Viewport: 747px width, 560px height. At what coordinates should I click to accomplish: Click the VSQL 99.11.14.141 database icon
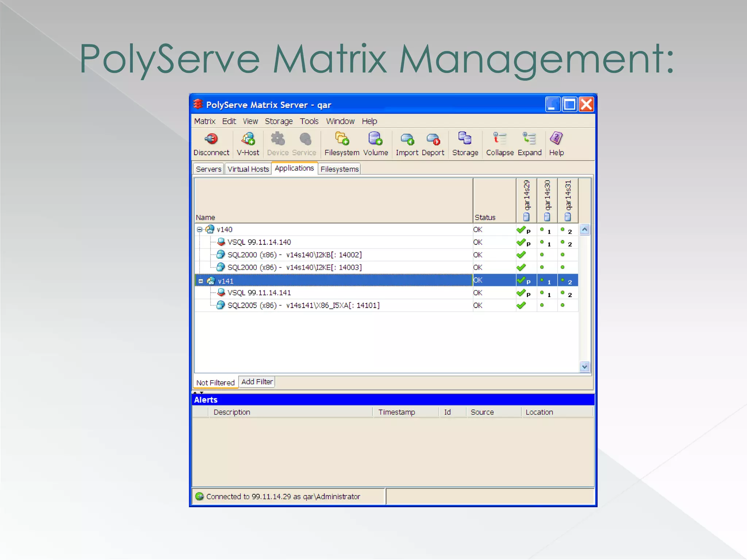coord(221,292)
